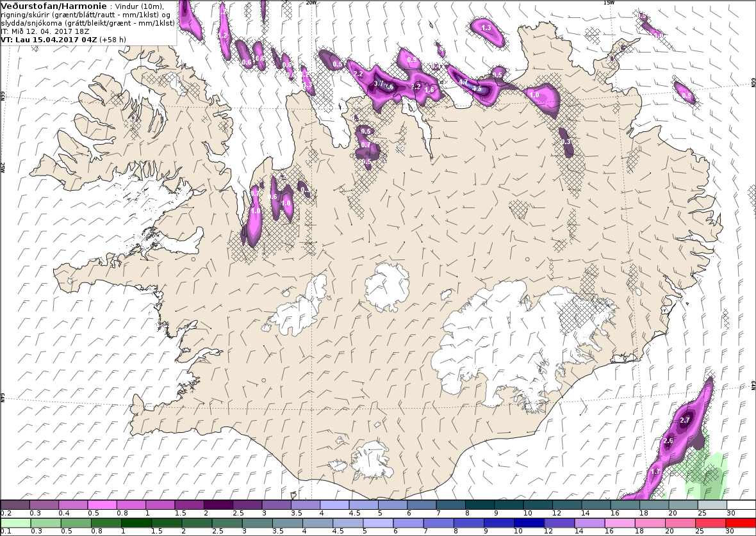756x536 pixels.
Task: Click the '0.1' label under the bottom legend row
Action: point(6,531)
